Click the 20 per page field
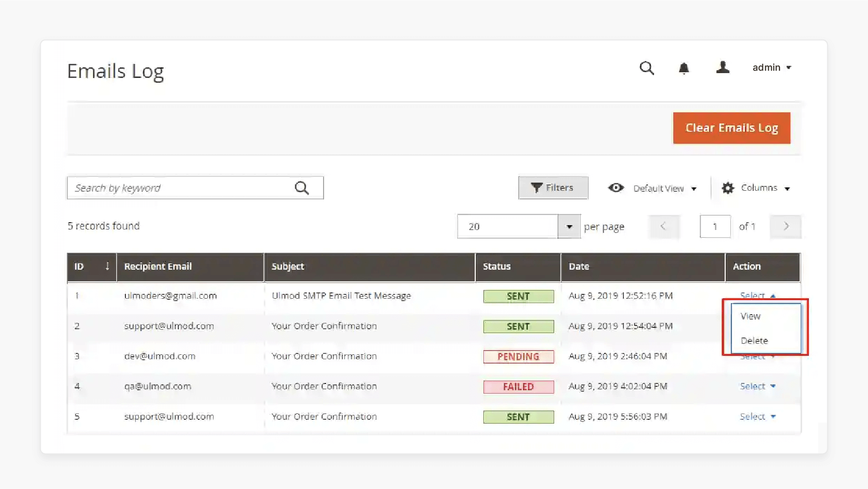 click(507, 227)
